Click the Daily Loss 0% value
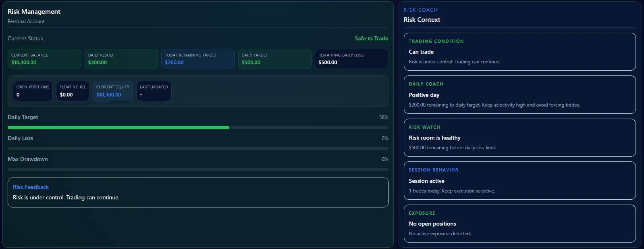Viewport: 644px width, 249px height. 385,138
